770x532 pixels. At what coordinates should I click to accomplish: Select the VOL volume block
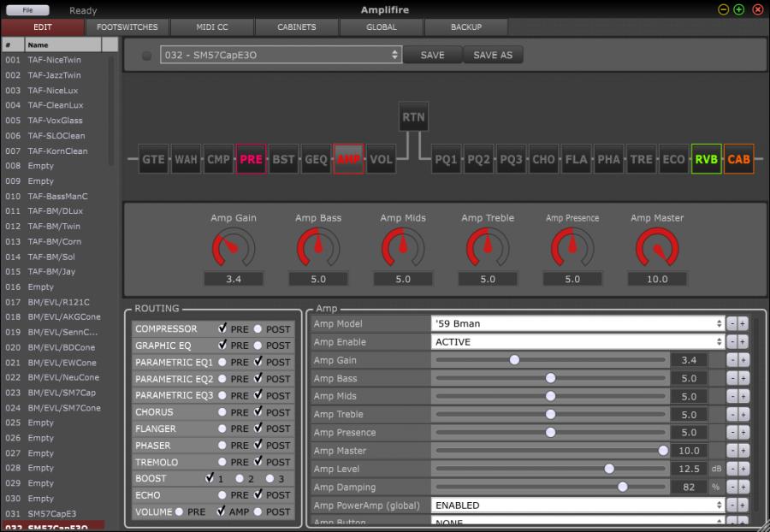pyautogui.click(x=381, y=159)
